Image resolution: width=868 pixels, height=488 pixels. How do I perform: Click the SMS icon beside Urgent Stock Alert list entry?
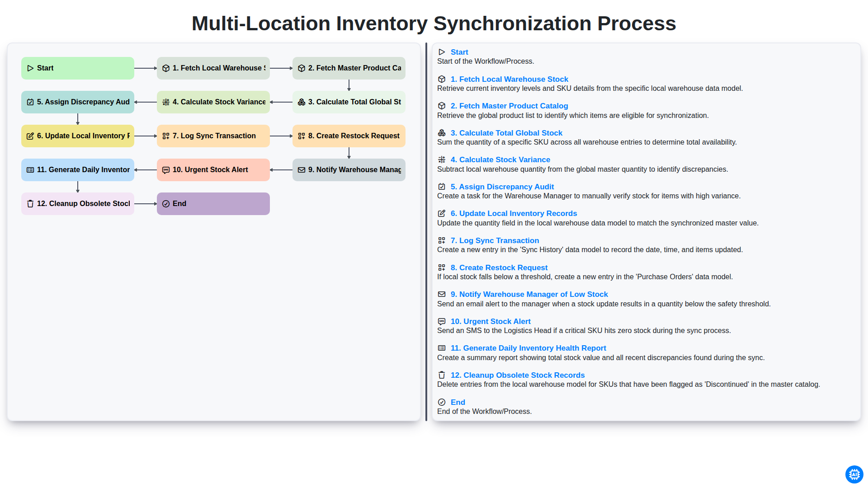(x=442, y=321)
